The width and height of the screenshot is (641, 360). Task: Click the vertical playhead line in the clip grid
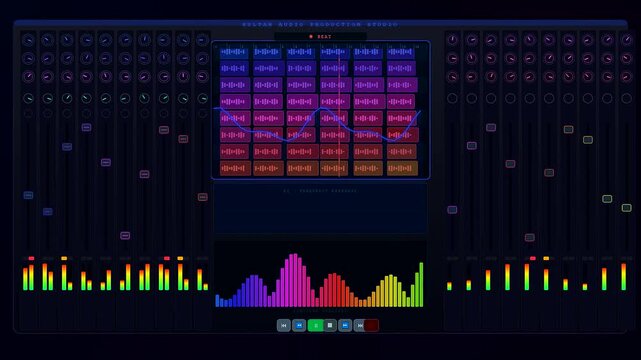click(339, 114)
